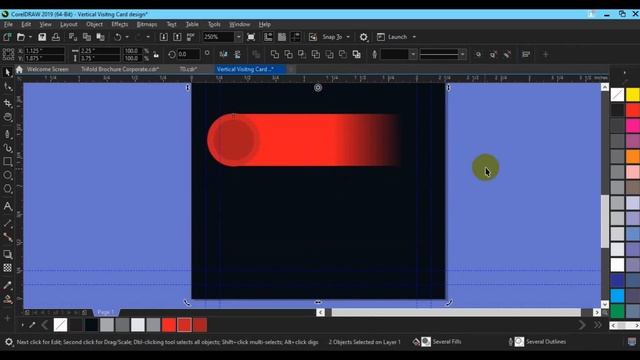Open the Bitmaps menu
Screen dimensions: 640x360
(x=147, y=24)
